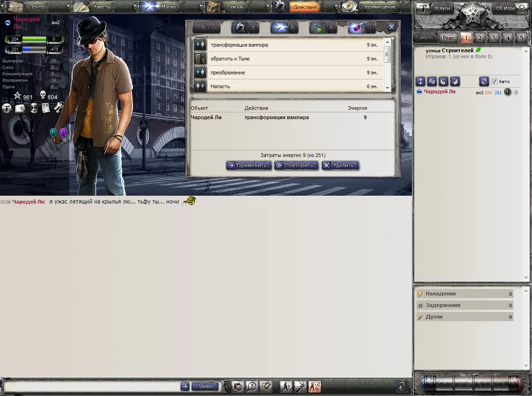Viewport: 532px width, 396px height.
Task: Click purple И shield badge
Action: 63,132
